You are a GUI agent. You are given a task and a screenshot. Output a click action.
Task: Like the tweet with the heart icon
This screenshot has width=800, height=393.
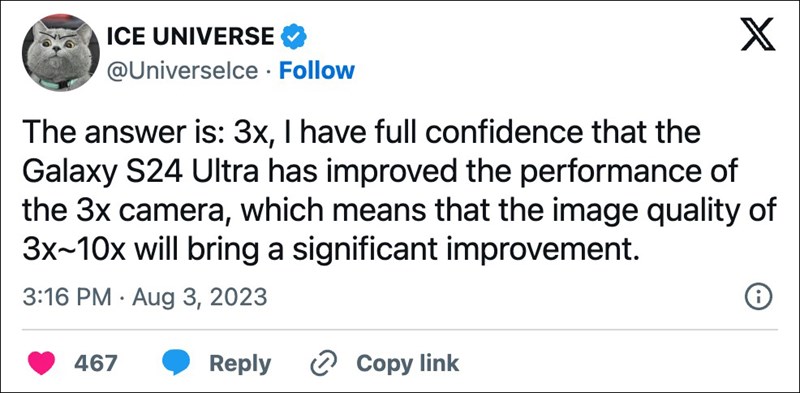[x=41, y=363]
